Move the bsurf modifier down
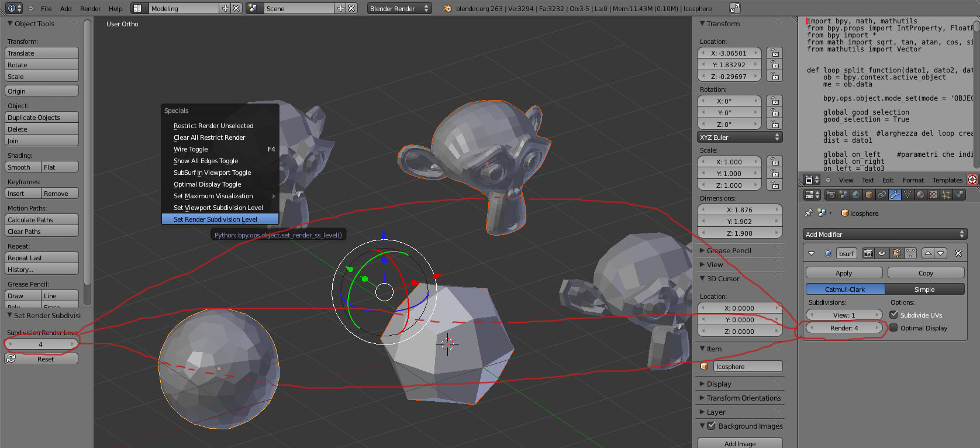Viewport: 980px width, 448px height. pyautogui.click(x=941, y=253)
